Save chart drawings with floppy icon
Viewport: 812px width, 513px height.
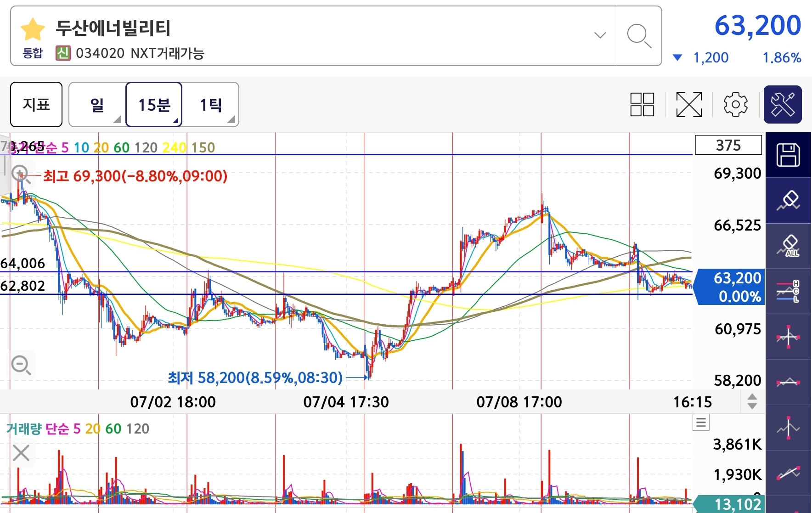[x=788, y=155]
